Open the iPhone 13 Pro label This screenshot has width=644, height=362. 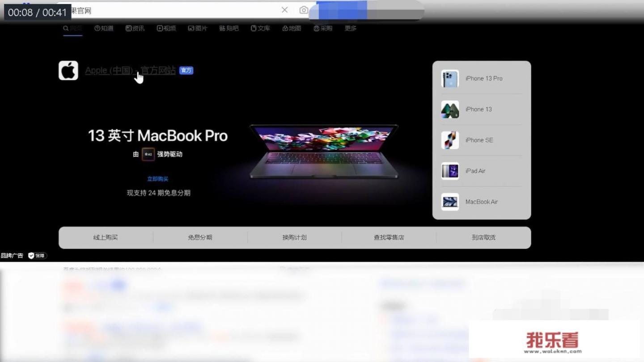pos(484,78)
